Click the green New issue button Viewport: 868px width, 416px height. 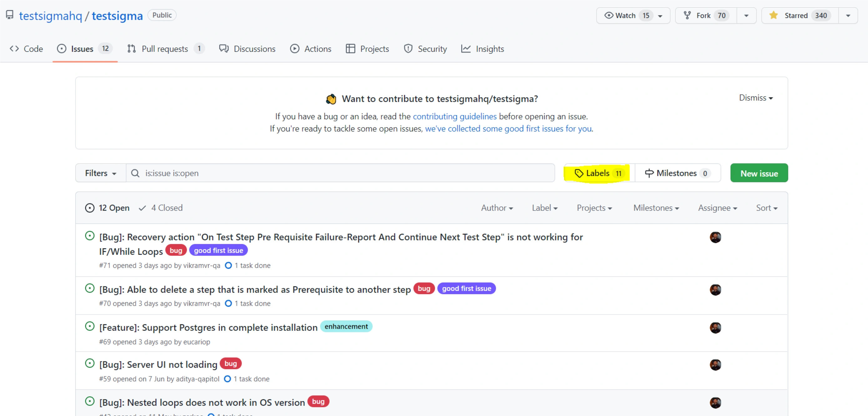pyautogui.click(x=759, y=173)
